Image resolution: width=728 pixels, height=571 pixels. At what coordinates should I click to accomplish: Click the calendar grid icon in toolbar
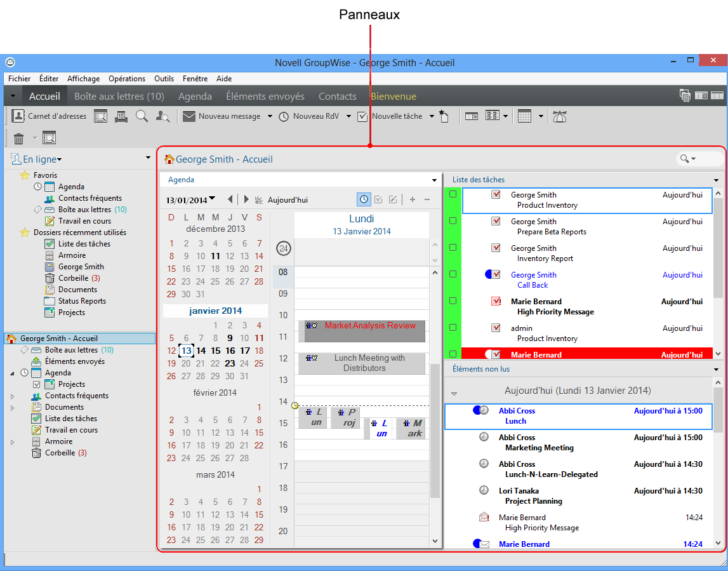coord(524,117)
